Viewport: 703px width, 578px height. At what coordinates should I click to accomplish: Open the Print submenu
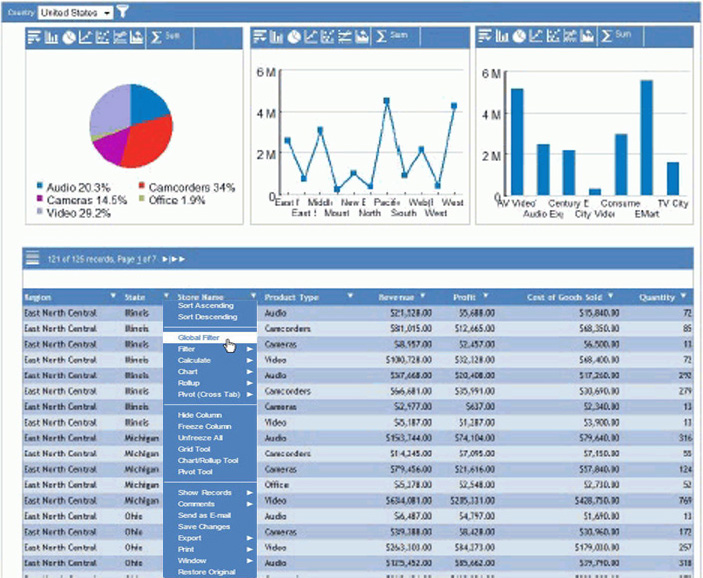pos(209,549)
